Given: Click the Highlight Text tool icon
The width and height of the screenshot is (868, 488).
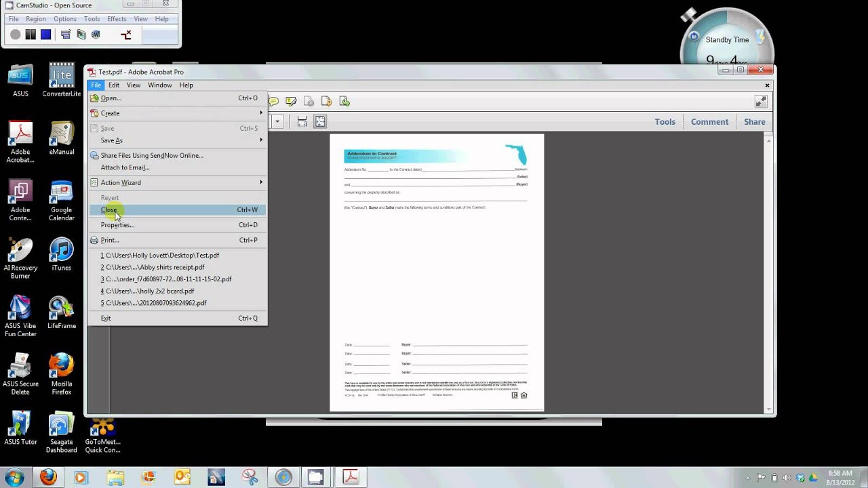Looking at the screenshot, I should [291, 102].
